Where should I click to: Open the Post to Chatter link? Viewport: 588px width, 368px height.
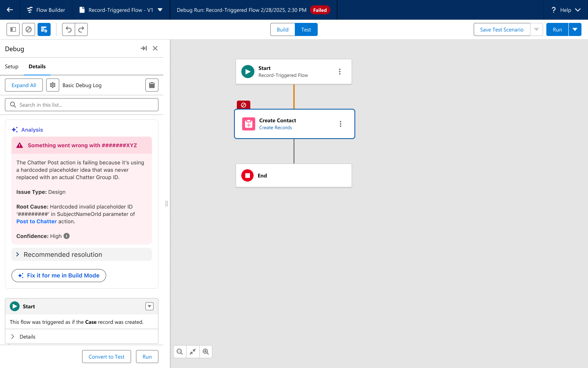[36, 221]
